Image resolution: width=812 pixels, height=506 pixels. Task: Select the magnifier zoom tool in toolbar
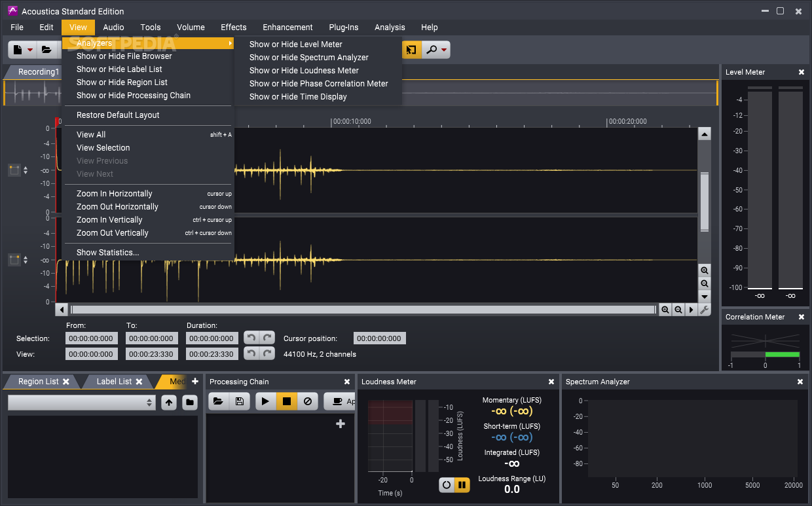point(432,49)
